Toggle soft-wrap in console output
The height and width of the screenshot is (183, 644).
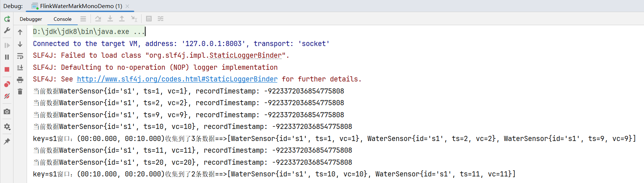[20, 56]
